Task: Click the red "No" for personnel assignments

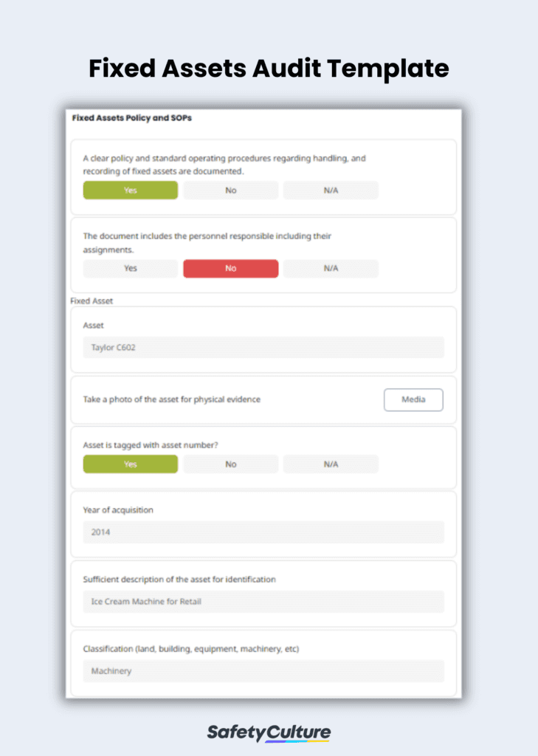Action: [230, 268]
